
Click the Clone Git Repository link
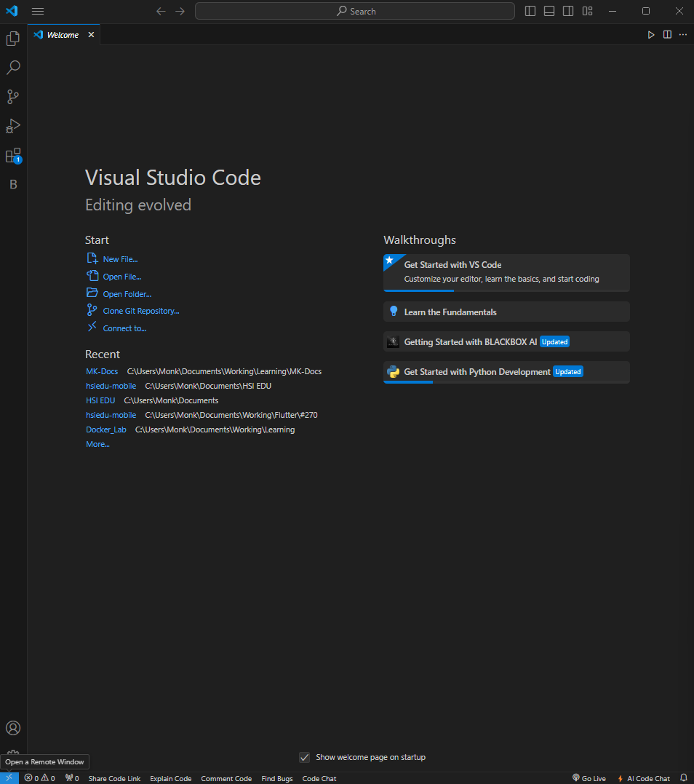140,311
